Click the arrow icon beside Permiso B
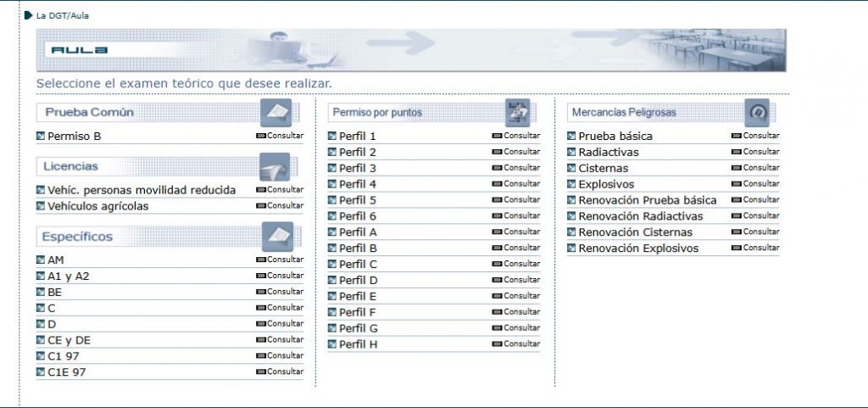Viewport: 868px width, 408px height. point(41,136)
